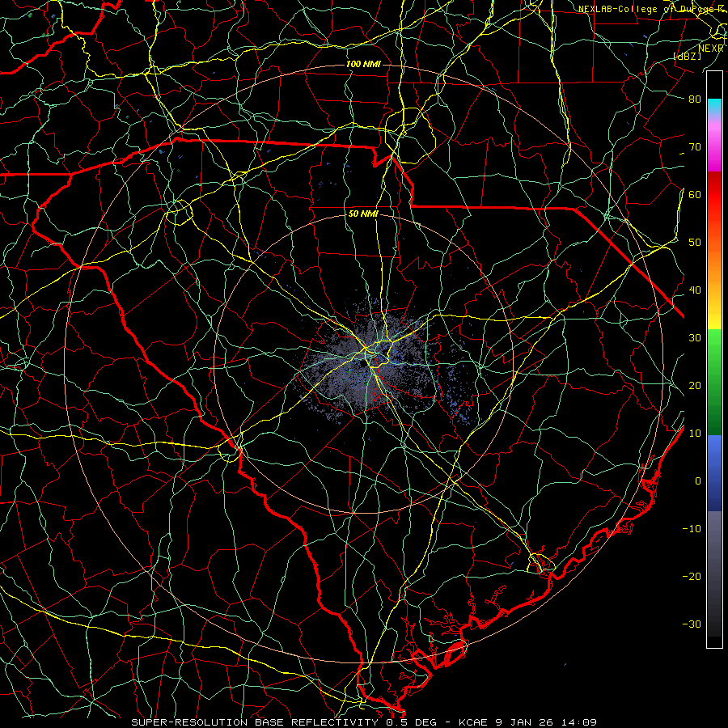Screen dimensions: 728x728
Task: Click the -10 value on the dBZ scale
Action: 692,528
